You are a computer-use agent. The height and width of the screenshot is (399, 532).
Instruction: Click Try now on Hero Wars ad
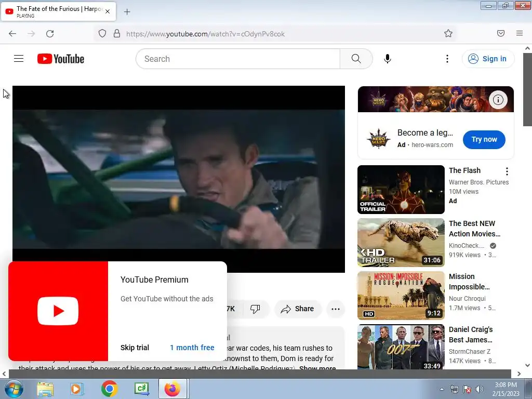tap(484, 139)
